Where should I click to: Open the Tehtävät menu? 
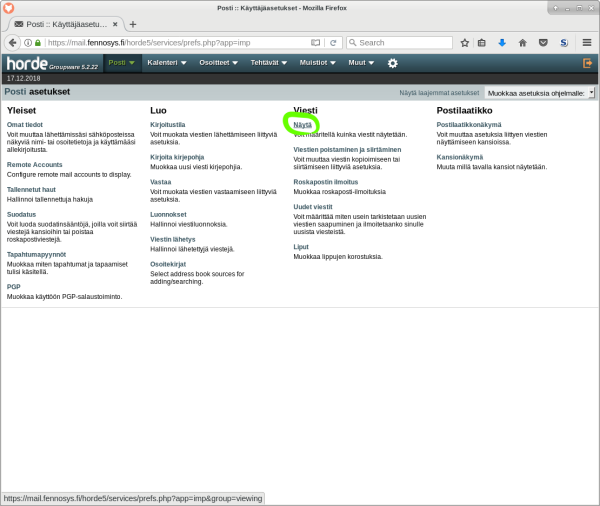(269, 63)
